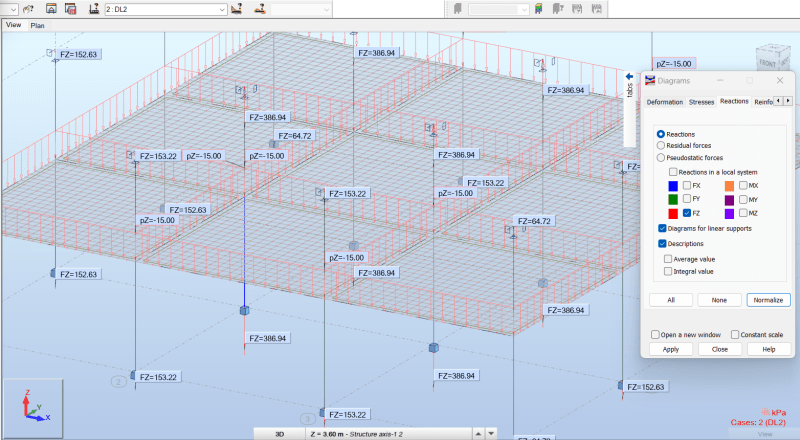Open the Reinforcement tab
Screen dimensions: 800x440
pyautogui.click(x=763, y=102)
